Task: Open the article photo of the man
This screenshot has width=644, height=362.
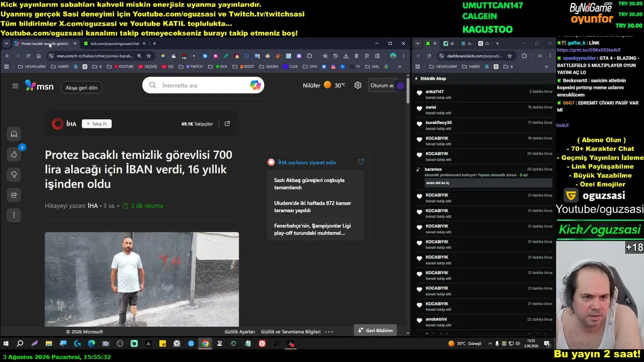Action: coord(142,279)
